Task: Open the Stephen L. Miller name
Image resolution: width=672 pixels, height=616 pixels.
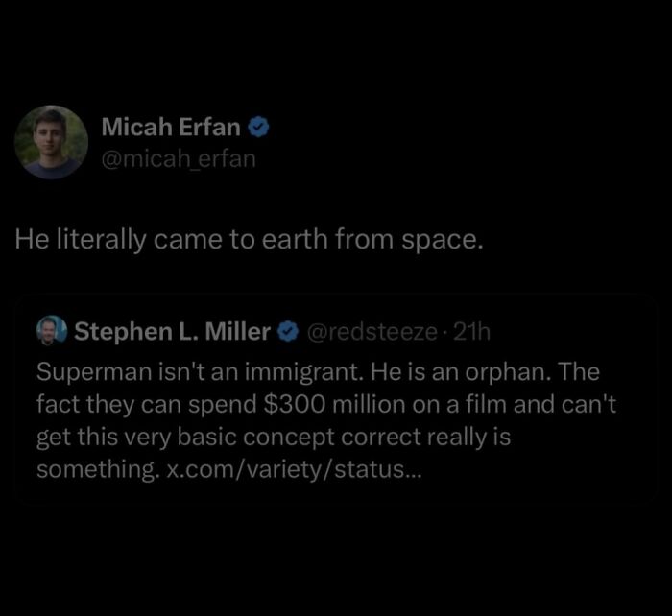Action: tap(173, 332)
